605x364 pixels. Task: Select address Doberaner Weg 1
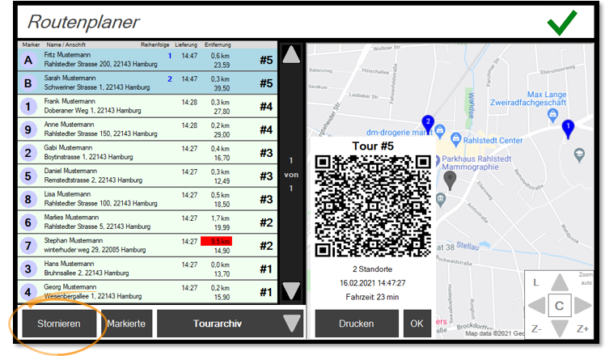coord(92,111)
